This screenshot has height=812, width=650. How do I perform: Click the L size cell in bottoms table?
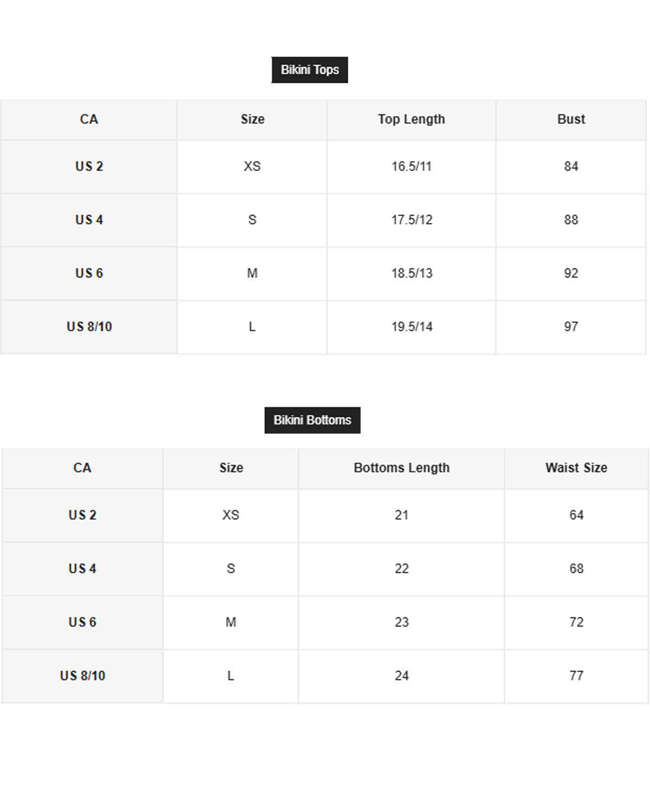[231, 676]
